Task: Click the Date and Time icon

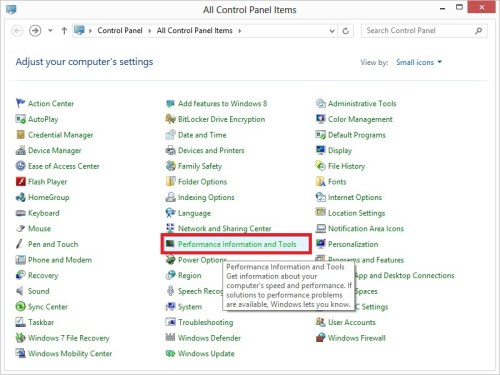Action: pos(170,135)
